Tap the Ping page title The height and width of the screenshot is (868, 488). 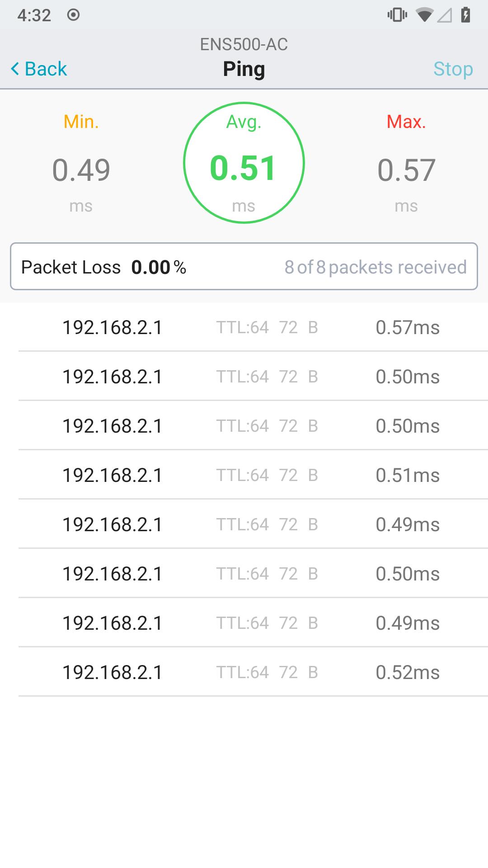[x=244, y=69]
